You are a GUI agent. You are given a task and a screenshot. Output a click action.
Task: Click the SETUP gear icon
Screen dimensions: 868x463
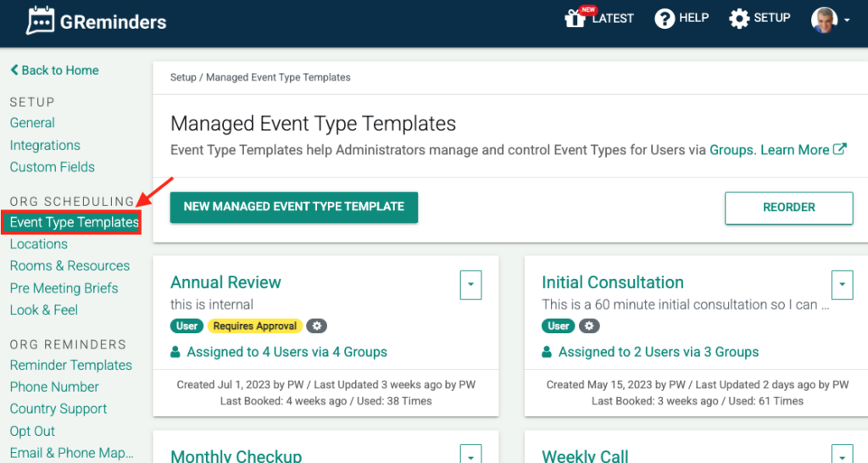(739, 19)
